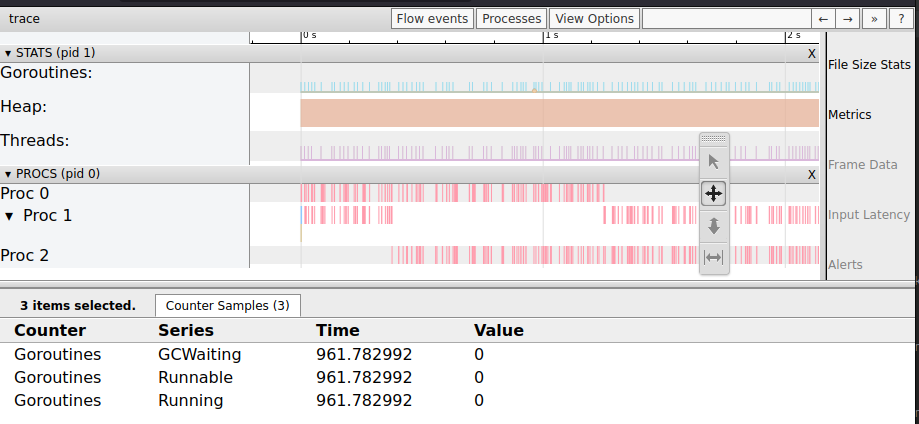This screenshot has width=919, height=424.
Task: Open the Processes dropdown
Action: pos(512,19)
